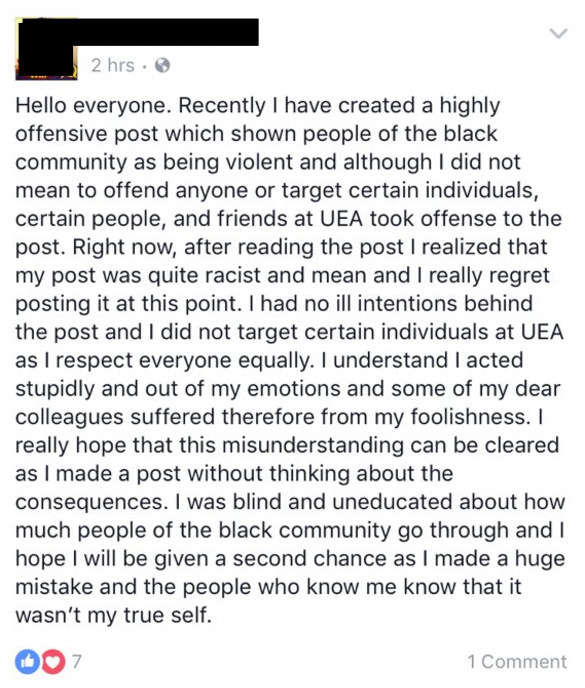Click the globe public privacy icon
The width and height of the screenshot is (585, 688).
162,65
